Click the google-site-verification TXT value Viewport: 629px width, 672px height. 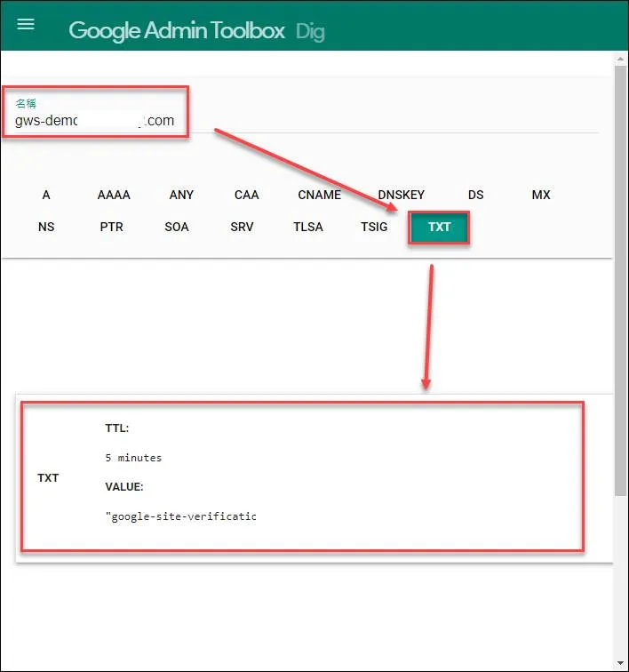(x=181, y=516)
